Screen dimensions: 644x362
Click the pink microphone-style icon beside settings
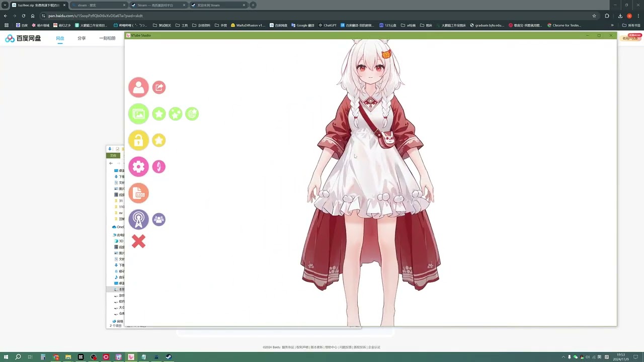(159, 166)
